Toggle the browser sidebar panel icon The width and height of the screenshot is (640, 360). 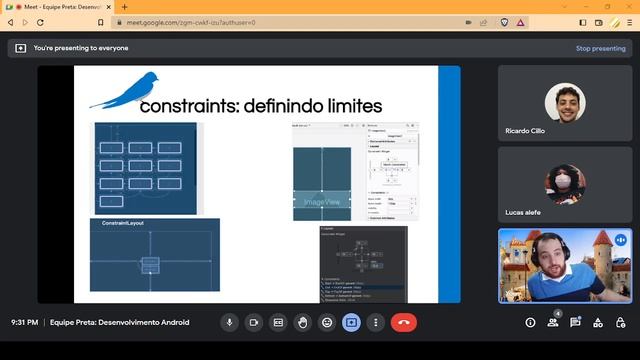[x=583, y=22]
